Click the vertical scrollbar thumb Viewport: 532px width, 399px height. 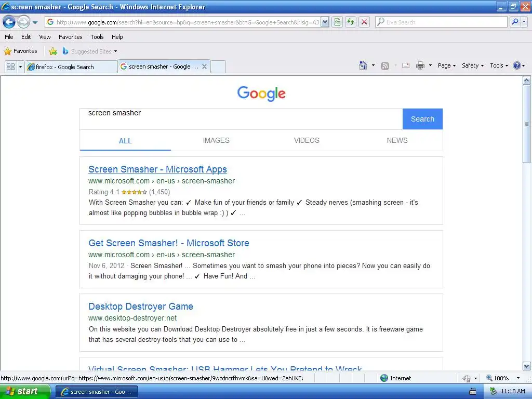click(x=527, y=124)
